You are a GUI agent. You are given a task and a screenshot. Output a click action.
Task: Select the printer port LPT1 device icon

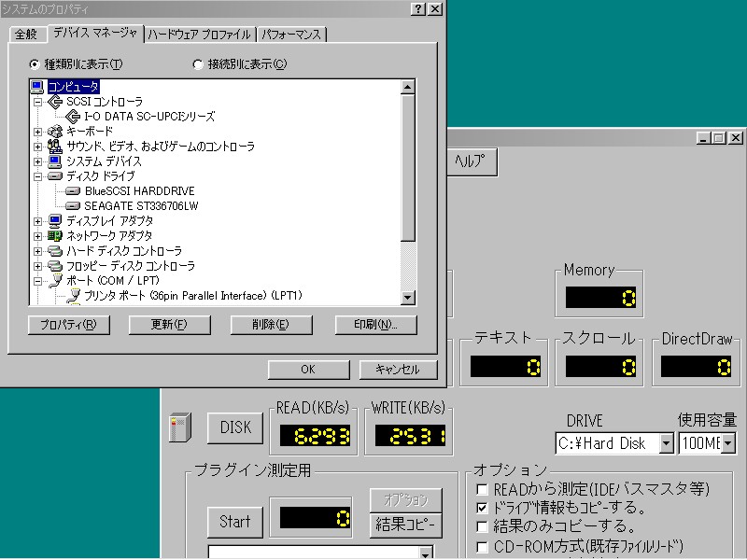point(73,296)
